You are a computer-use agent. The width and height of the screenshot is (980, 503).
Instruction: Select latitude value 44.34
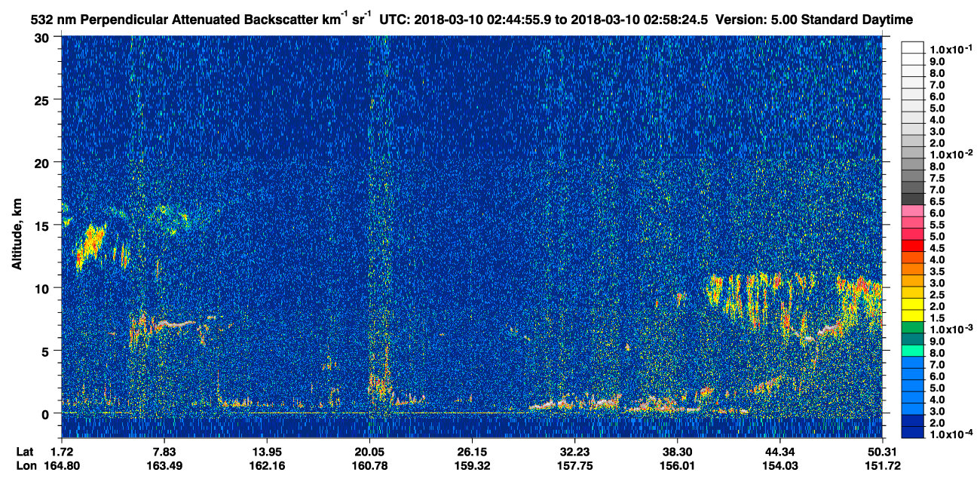pos(780,451)
